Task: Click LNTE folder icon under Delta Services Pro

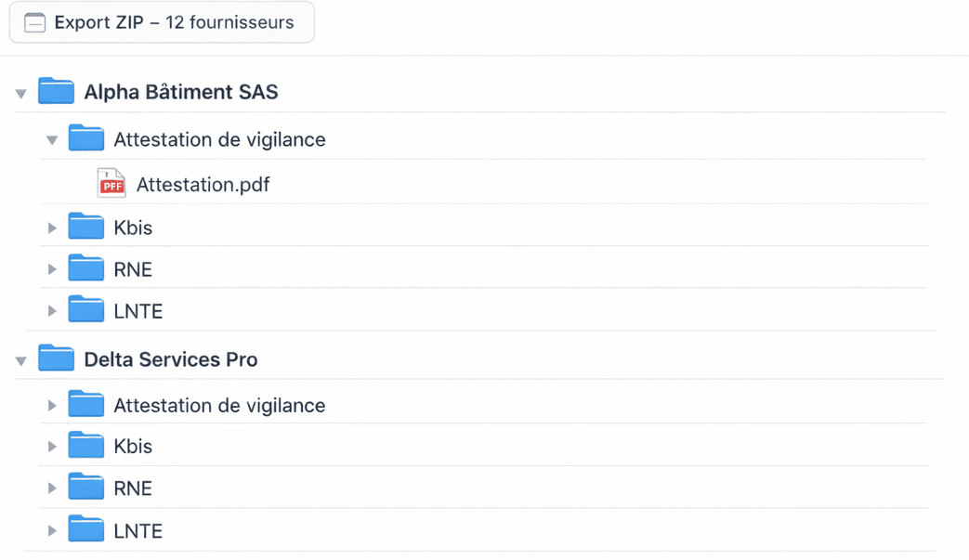Action: [x=85, y=529]
